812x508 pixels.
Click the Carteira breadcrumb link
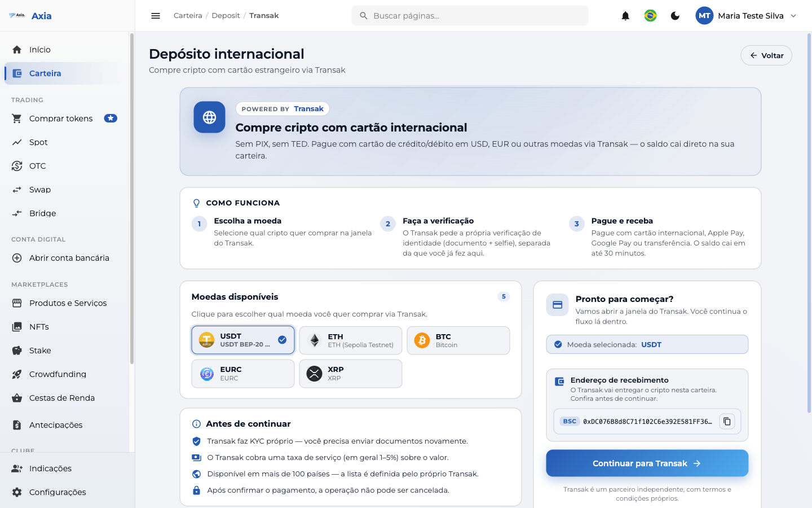188,16
